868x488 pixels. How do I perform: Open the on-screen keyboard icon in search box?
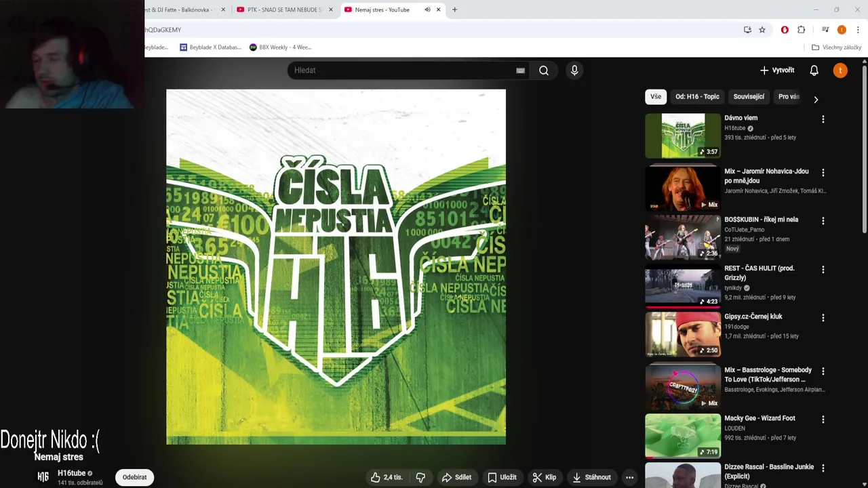click(x=520, y=70)
